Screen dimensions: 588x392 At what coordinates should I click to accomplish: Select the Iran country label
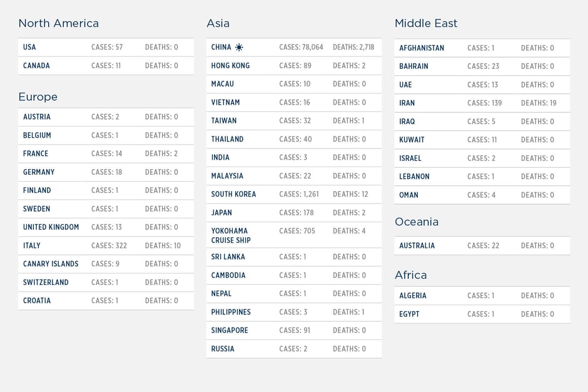click(x=407, y=103)
